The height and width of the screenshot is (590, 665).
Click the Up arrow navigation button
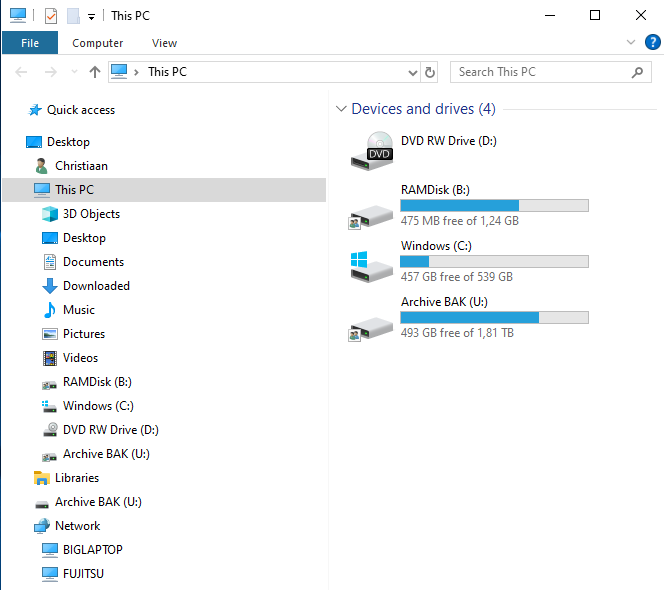(x=95, y=72)
